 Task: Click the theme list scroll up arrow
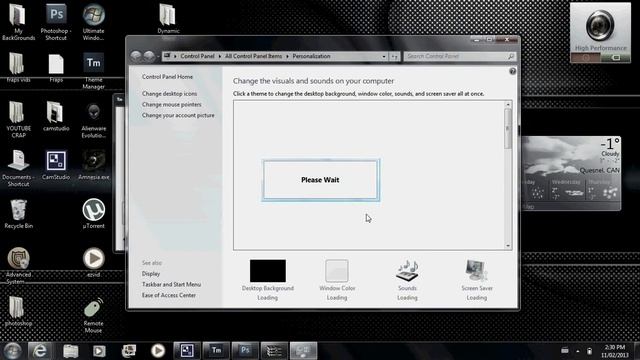(x=508, y=105)
